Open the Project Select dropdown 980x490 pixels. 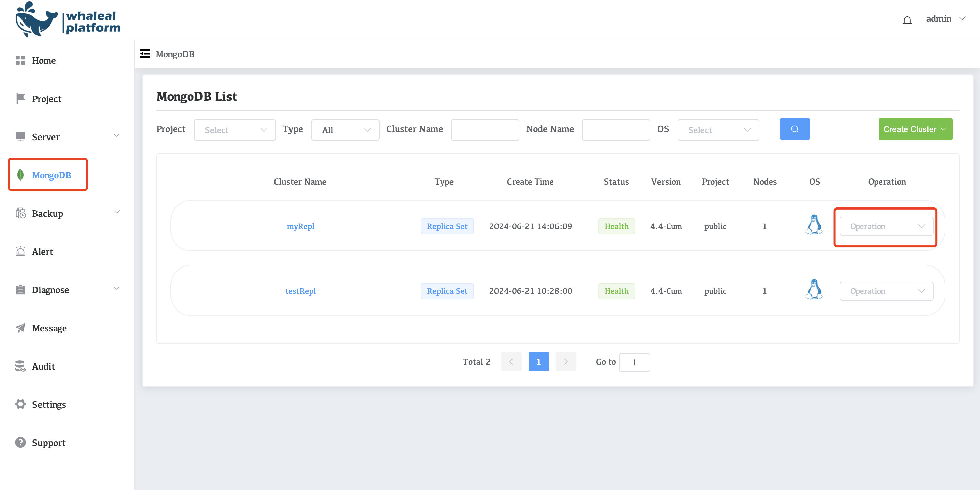[x=234, y=130]
